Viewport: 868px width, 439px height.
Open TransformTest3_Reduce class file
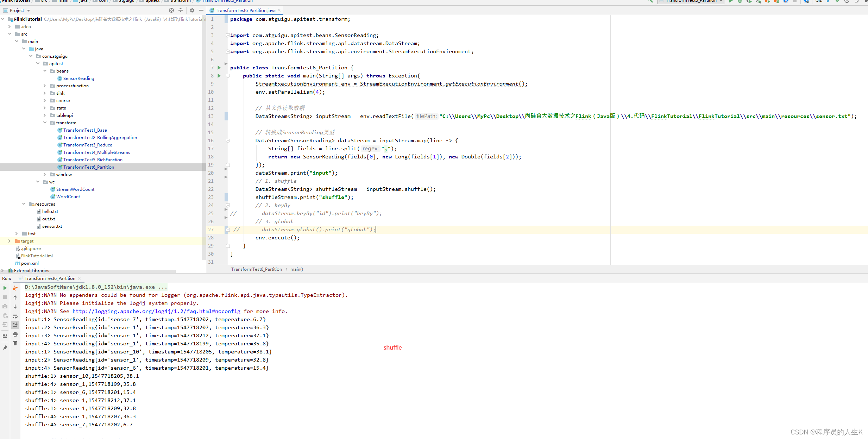(x=88, y=145)
